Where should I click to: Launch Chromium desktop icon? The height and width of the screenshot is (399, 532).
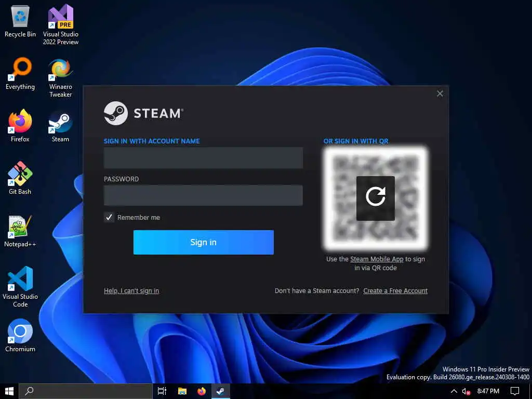click(20, 336)
